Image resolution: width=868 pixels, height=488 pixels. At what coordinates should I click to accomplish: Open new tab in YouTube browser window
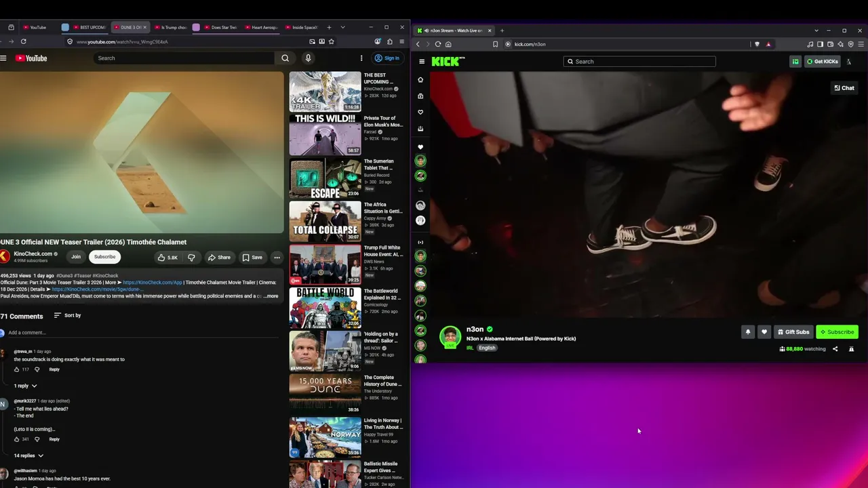point(329,28)
